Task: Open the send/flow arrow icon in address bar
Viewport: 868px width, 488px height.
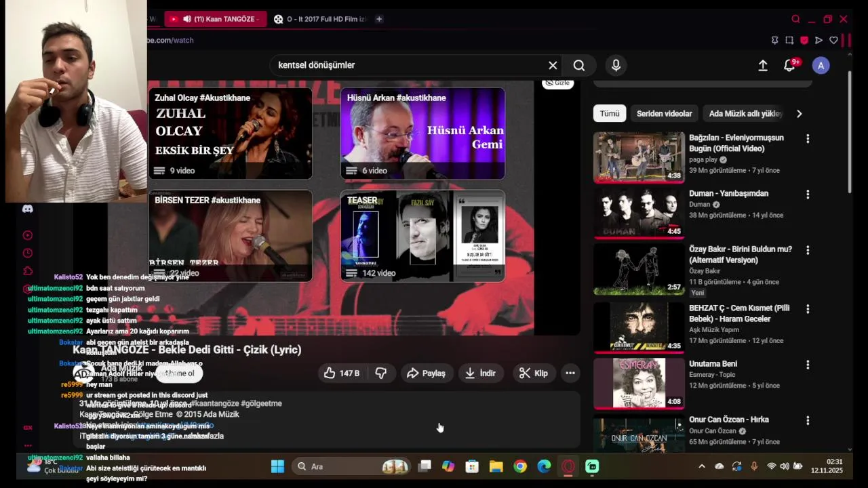Action: 818,41
